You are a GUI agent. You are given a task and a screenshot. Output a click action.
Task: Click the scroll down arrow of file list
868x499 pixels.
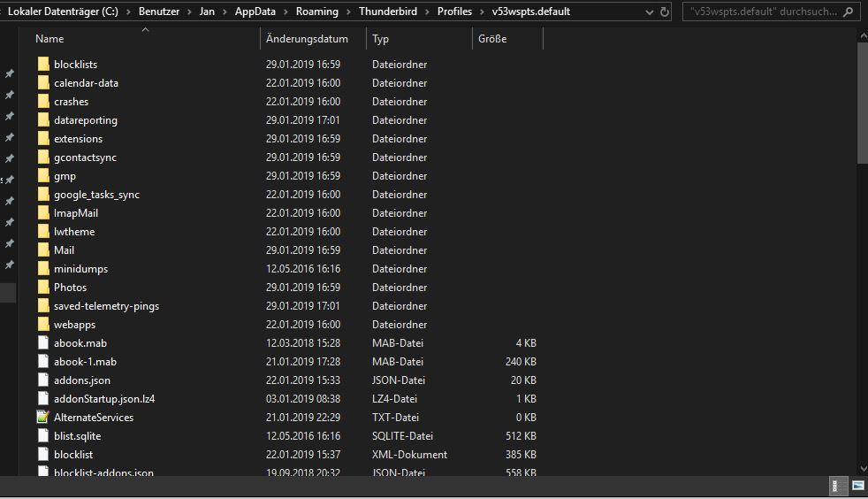click(x=863, y=468)
